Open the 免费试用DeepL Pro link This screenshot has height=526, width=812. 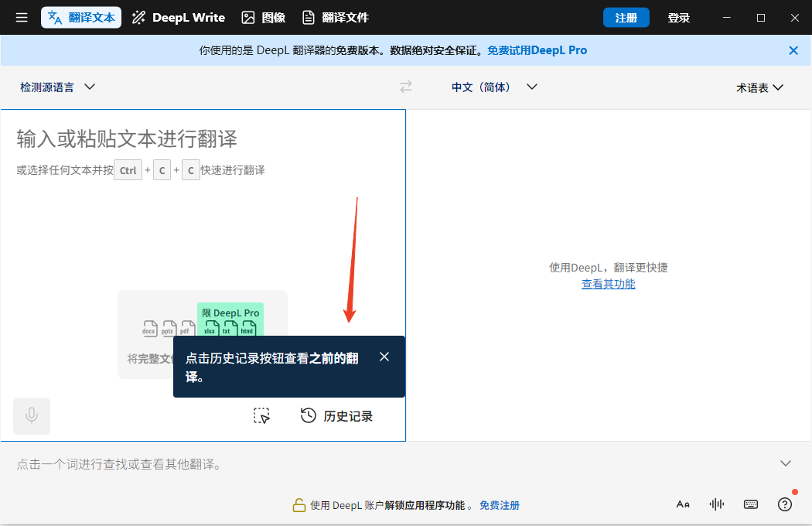tap(537, 50)
